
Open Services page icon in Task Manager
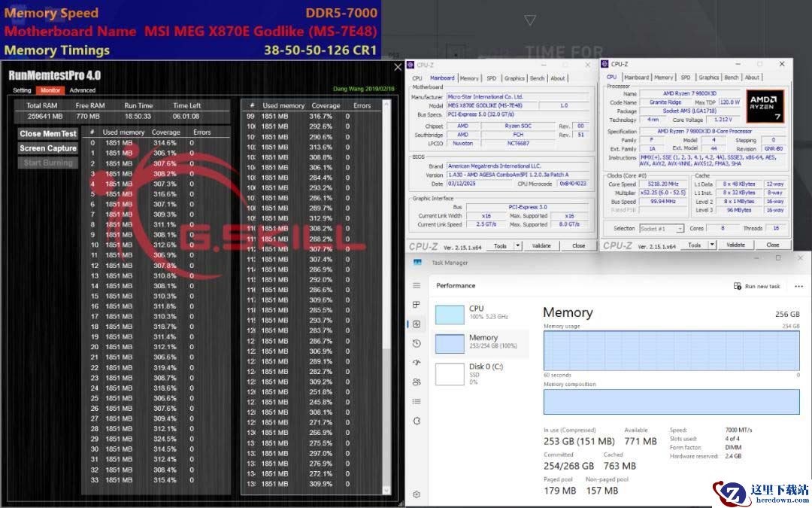[x=417, y=421]
